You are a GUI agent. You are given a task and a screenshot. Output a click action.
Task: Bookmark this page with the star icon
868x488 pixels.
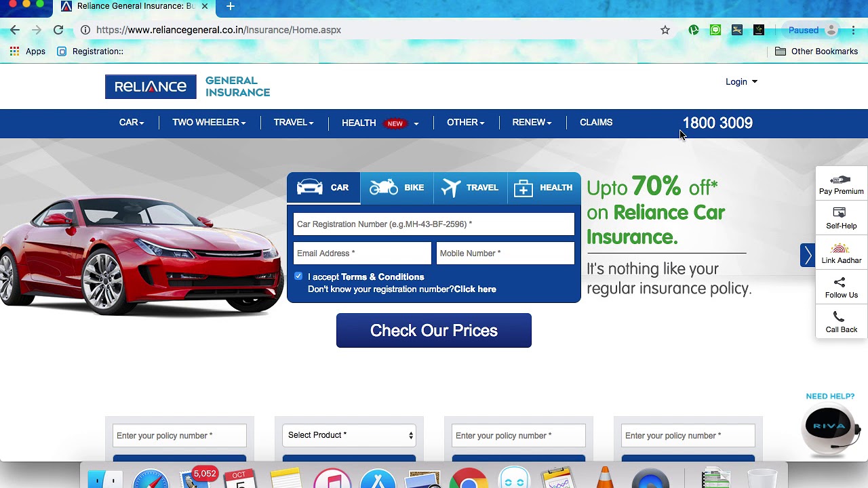point(665,30)
